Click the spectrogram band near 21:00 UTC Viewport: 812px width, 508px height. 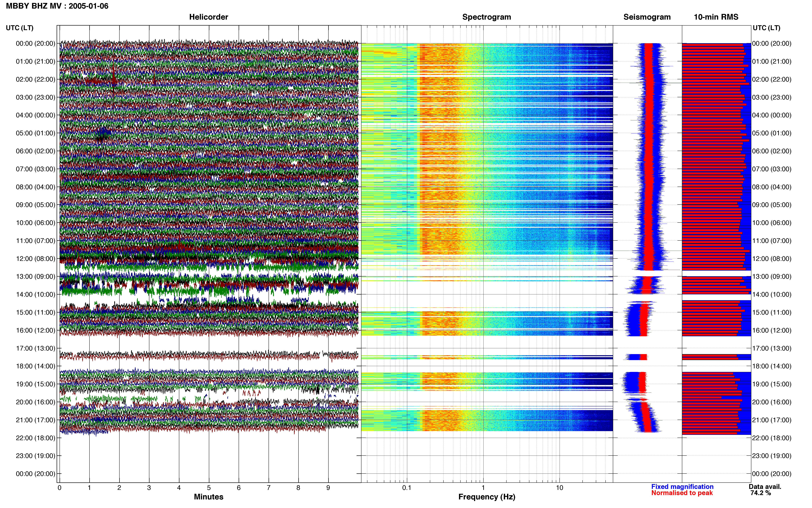point(487,420)
